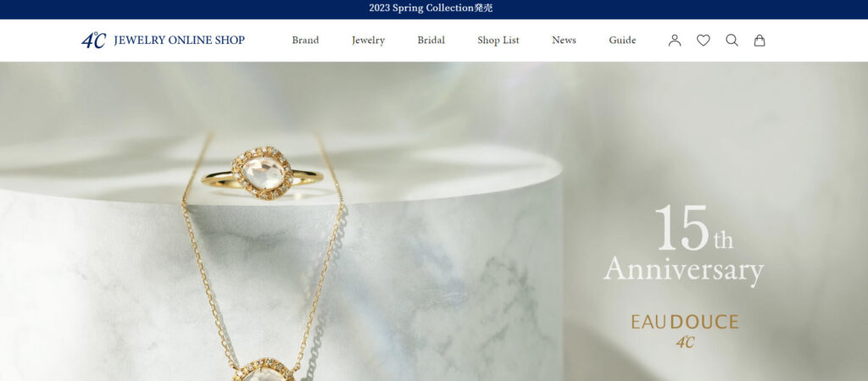The width and height of the screenshot is (868, 381).
Task: Click the JEWELRY ONLINE SHOP title text
Action: coord(179,41)
